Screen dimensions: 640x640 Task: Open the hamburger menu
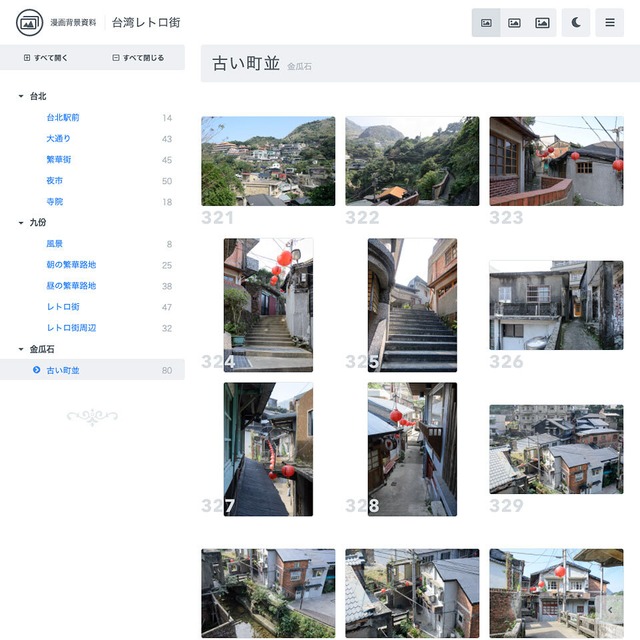tap(610, 23)
